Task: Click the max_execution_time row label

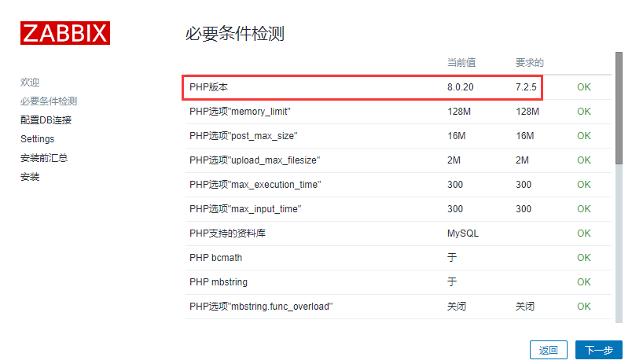Action: [255, 185]
